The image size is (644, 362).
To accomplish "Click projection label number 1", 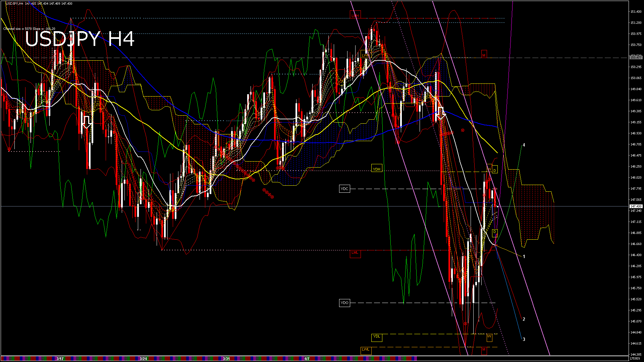I will point(524,256).
